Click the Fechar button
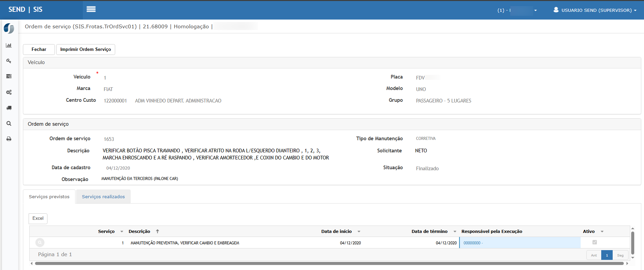The image size is (644, 270). (39, 50)
